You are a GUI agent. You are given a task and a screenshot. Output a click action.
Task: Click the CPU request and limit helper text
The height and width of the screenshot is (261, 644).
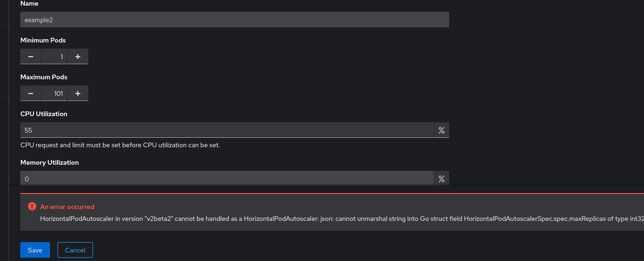[x=120, y=145]
